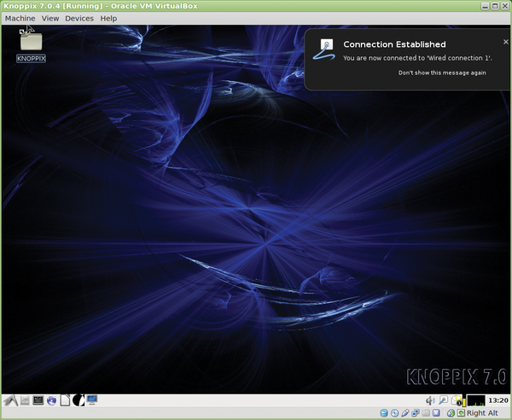The width and height of the screenshot is (512, 420).
Task: Click the 13:20 clock in the panel
Action: click(498, 400)
